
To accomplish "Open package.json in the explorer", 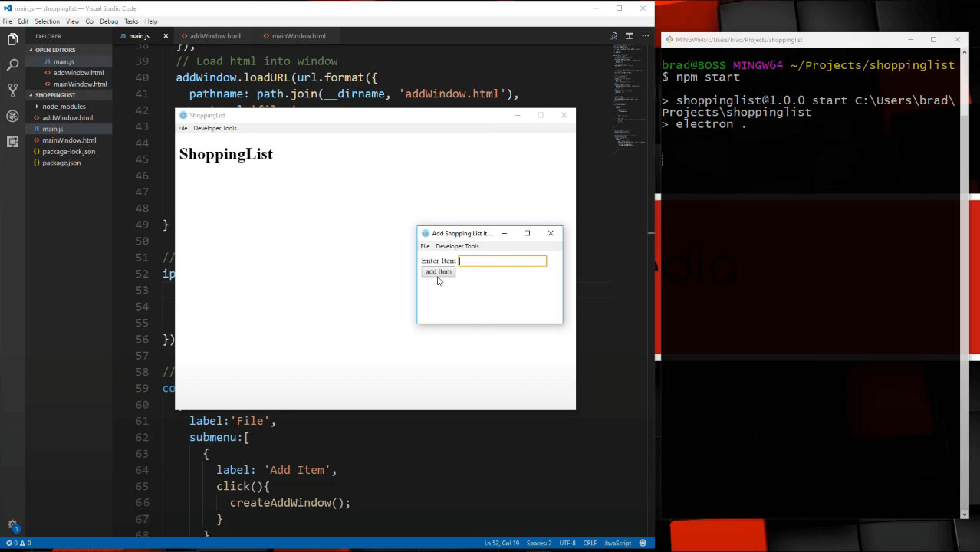I will tap(61, 163).
